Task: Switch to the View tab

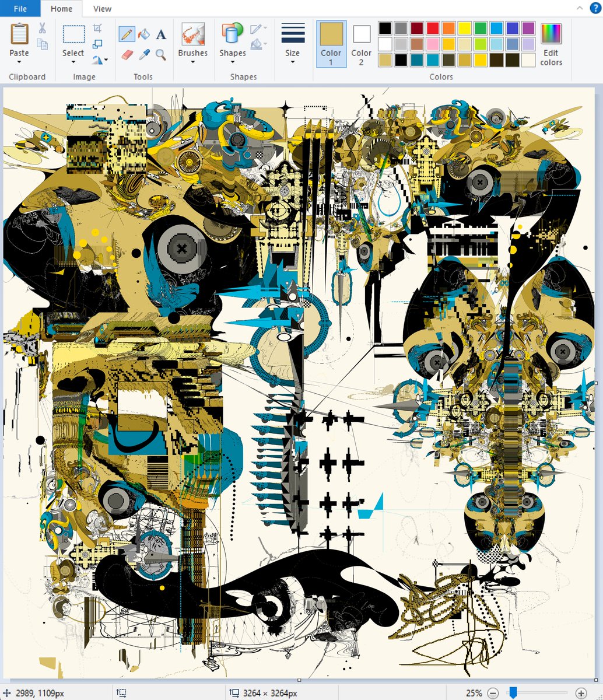Action: [101, 9]
